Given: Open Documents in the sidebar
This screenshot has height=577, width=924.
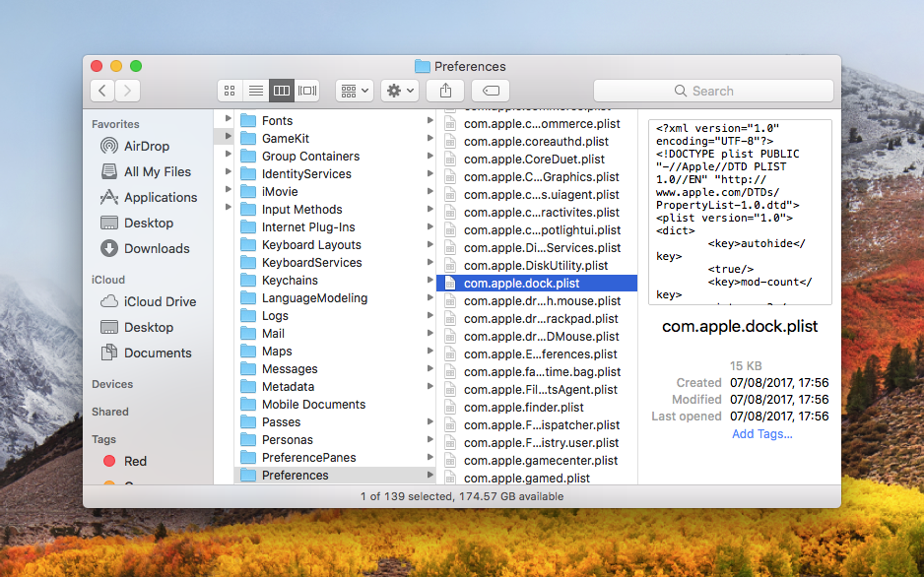Looking at the screenshot, I should [x=147, y=353].
